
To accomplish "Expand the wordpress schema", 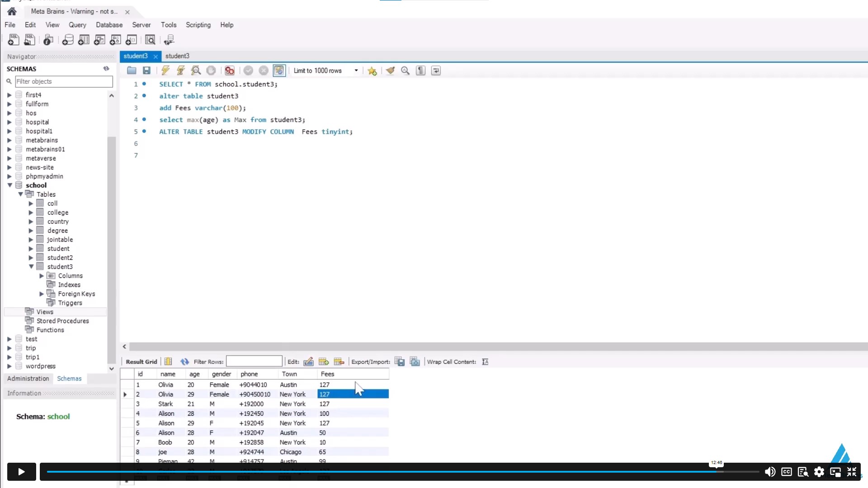I will pyautogui.click(x=9, y=366).
